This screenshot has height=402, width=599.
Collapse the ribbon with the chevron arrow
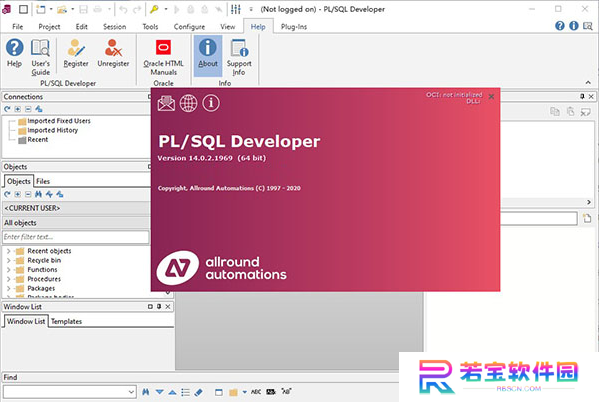588,83
